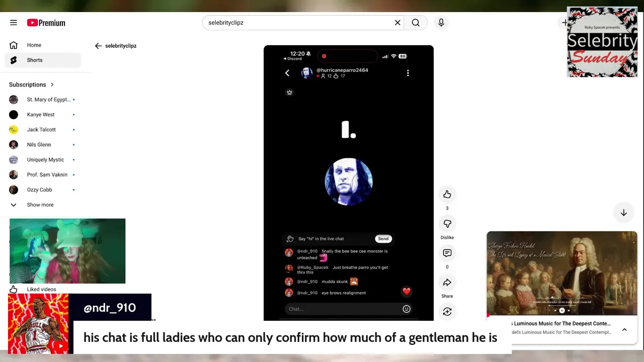Click the Prof. Sam Vaknin avatar

pos(14,175)
